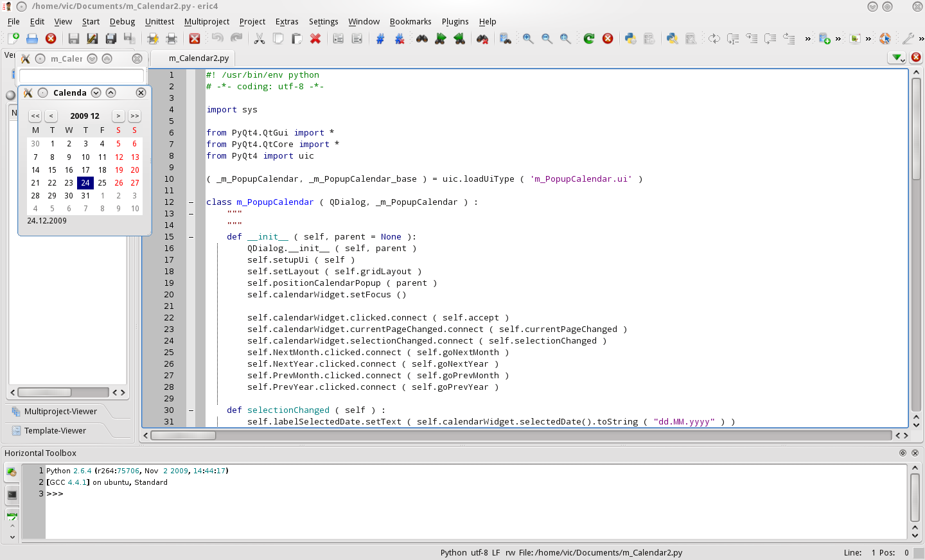Click the Save floppy disk icon

(x=74, y=39)
